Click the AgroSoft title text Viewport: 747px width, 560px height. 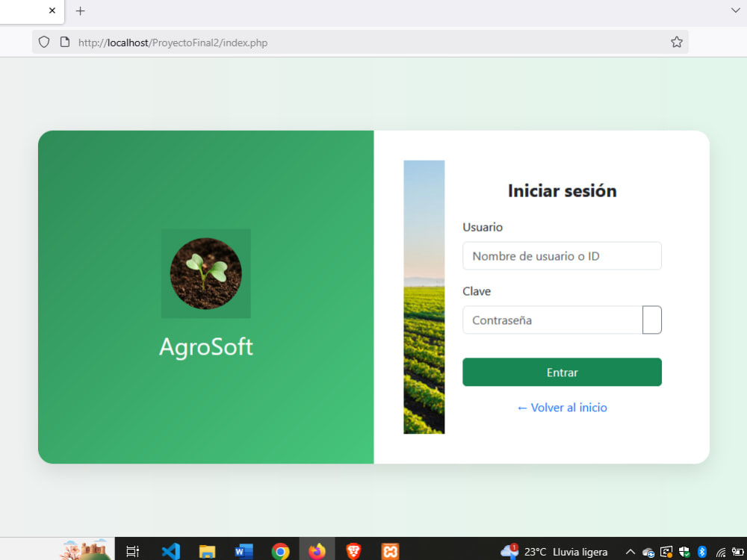coord(206,346)
